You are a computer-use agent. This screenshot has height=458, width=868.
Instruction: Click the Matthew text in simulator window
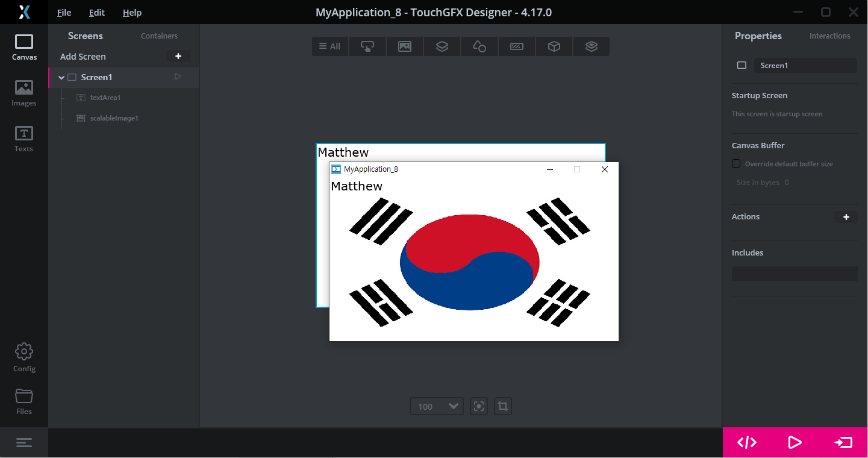[357, 186]
